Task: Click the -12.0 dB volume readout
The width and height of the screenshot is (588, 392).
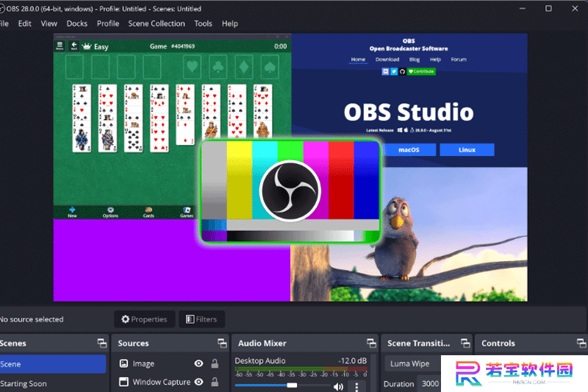Action: 352,361
